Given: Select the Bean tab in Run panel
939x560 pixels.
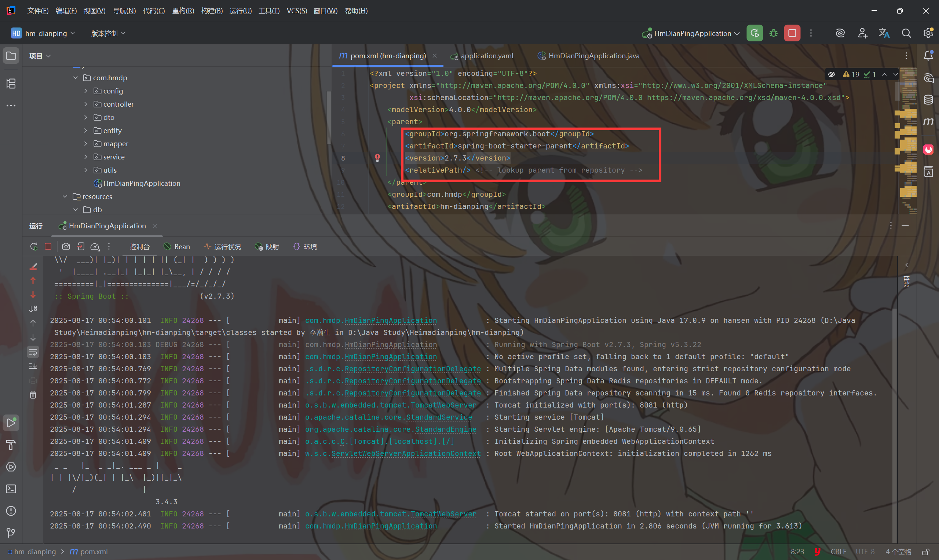Looking at the screenshot, I should click(x=177, y=247).
